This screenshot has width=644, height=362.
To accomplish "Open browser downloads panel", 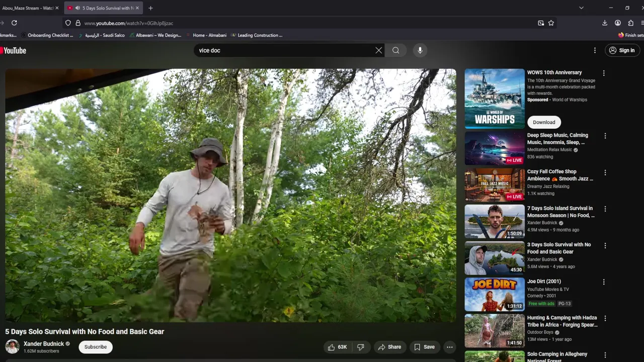I will pos(605,23).
